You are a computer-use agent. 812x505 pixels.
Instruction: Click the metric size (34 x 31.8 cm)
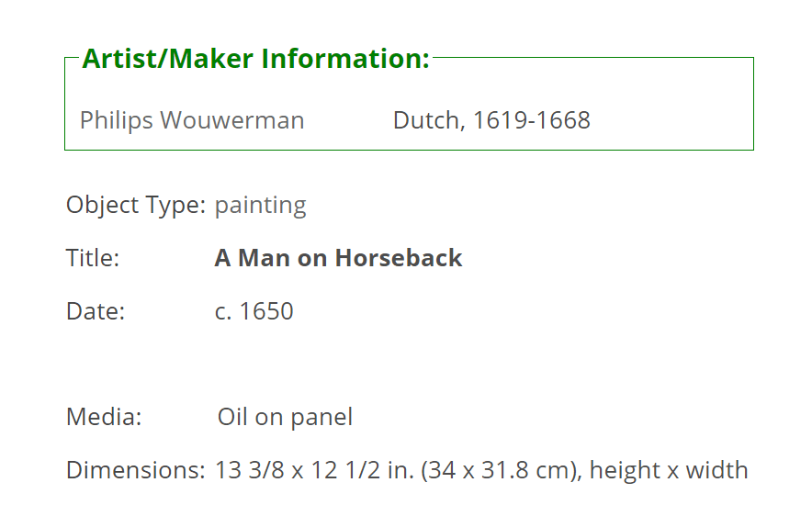[502, 471]
